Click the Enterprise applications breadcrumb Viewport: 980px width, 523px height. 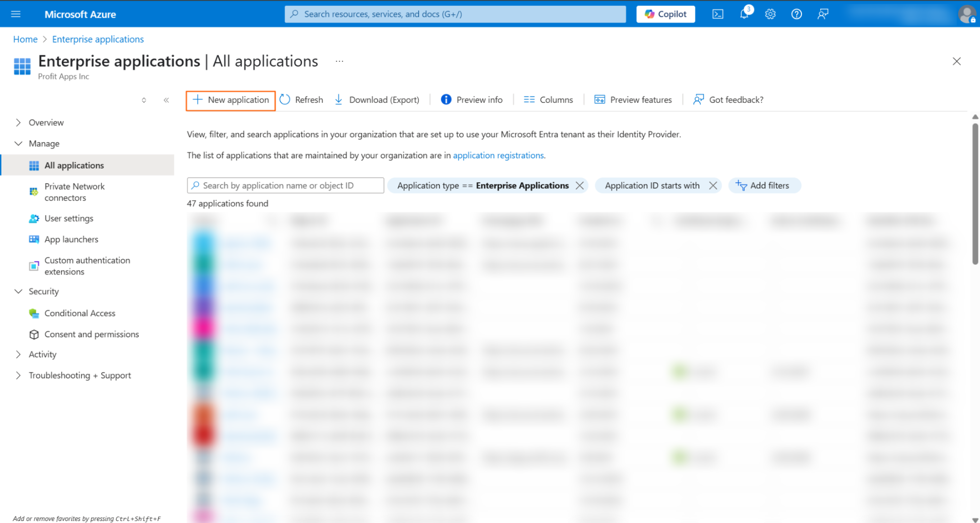coord(98,39)
